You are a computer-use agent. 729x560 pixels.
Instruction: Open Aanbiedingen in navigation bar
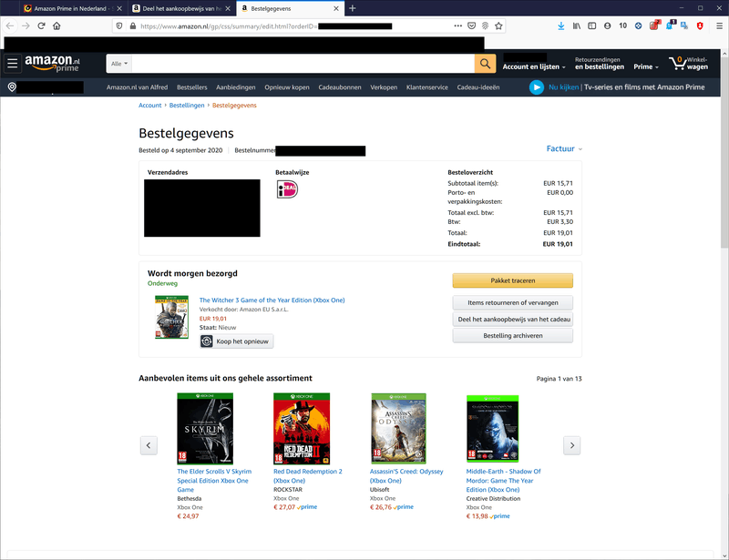pos(236,87)
